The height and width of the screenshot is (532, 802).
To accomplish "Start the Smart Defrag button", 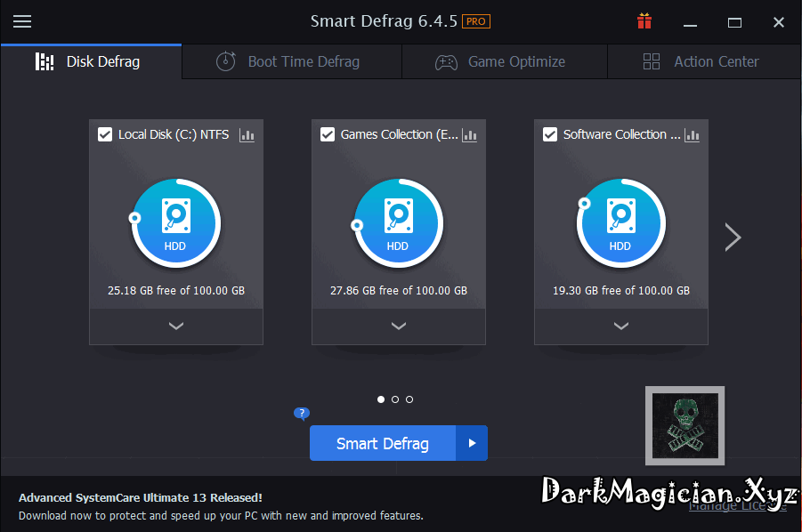I will pos(383,443).
